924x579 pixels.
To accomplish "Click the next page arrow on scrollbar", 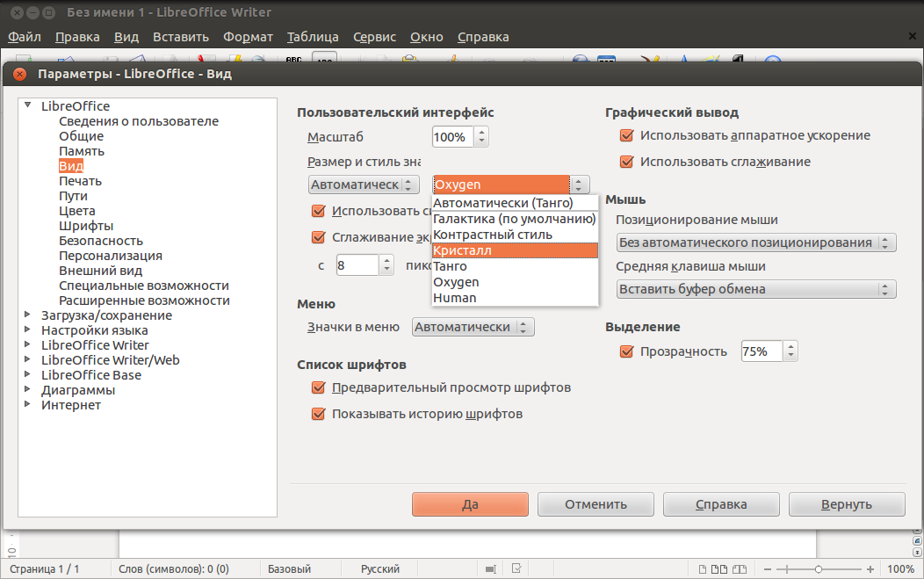I will 917,553.
